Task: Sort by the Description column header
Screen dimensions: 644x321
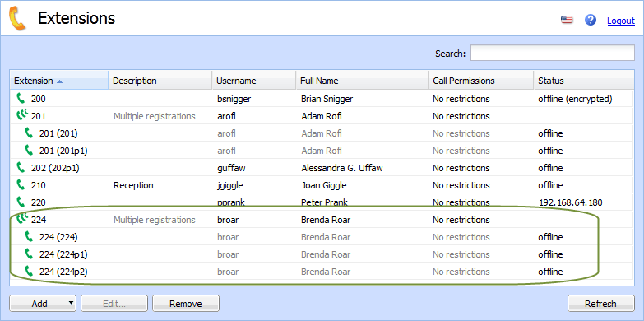Action: point(160,81)
